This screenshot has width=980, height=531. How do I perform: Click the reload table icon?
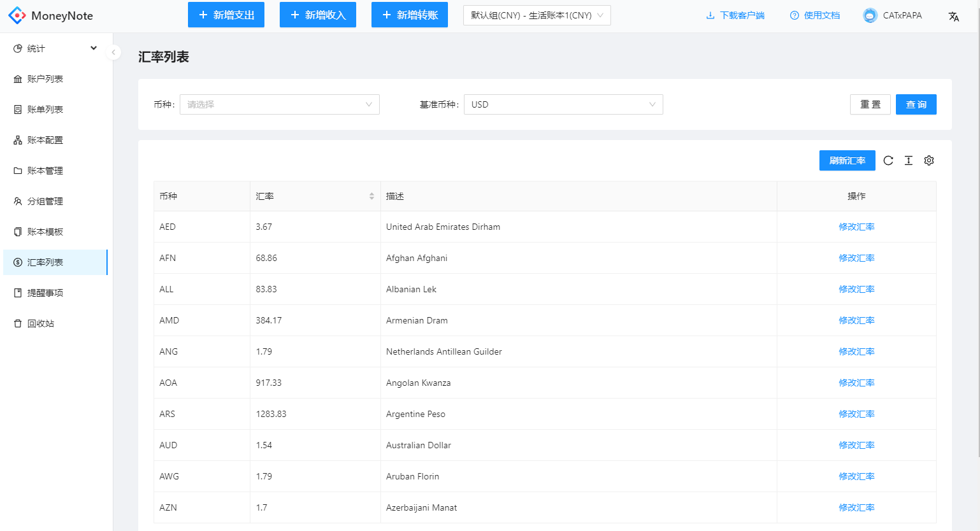[x=888, y=160]
